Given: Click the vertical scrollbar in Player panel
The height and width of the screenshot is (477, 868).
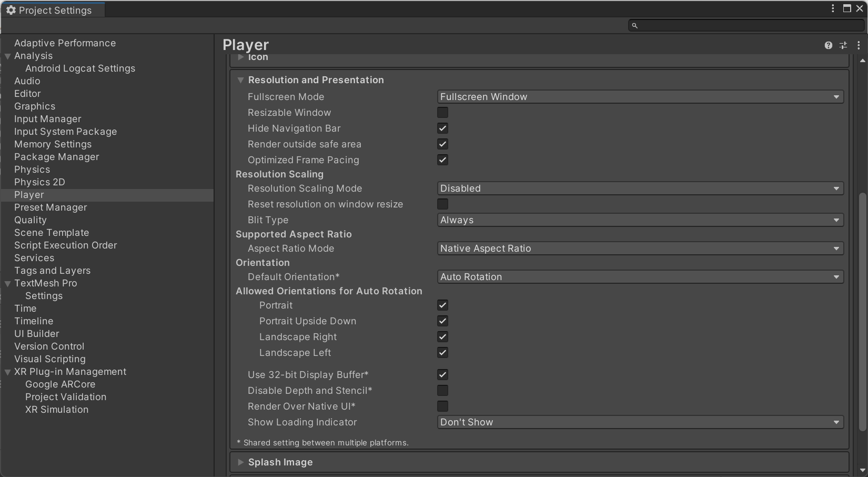Looking at the screenshot, I should [862, 311].
